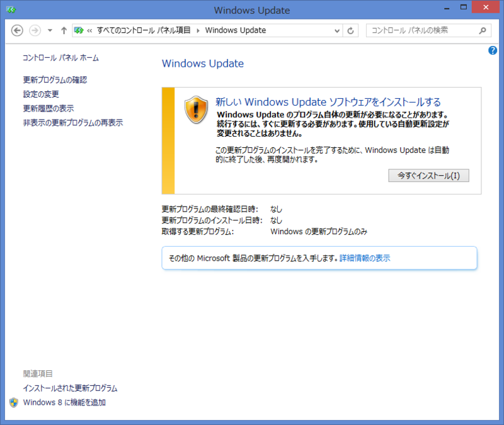The width and height of the screenshot is (504, 425).
Task: Click the 今すぐインストール(I) button
Action: [429, 176]
